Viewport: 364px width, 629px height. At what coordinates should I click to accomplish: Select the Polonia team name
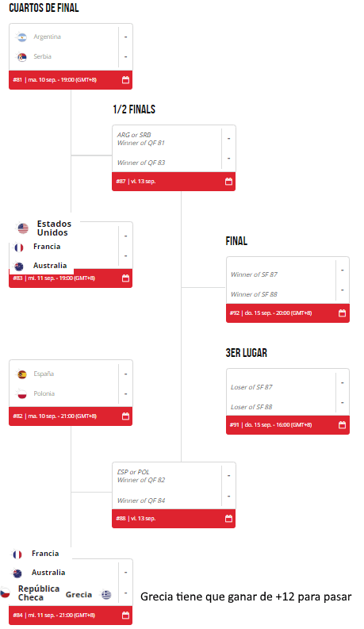click(x=44, y=393)
